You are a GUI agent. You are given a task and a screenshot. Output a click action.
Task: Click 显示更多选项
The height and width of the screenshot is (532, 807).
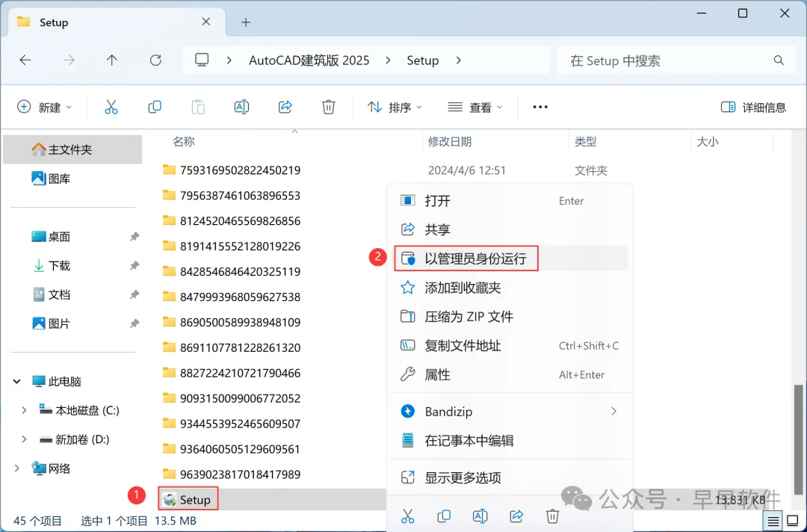point(510,477)
